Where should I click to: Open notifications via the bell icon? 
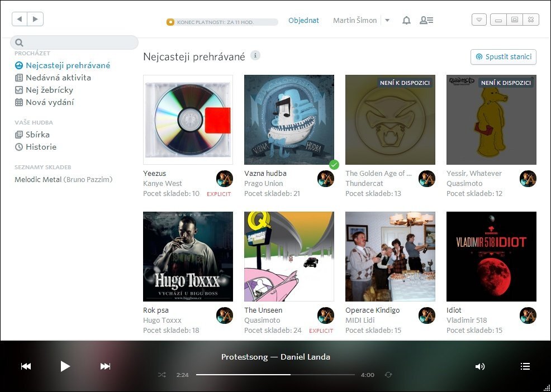(x=406, y=20)
